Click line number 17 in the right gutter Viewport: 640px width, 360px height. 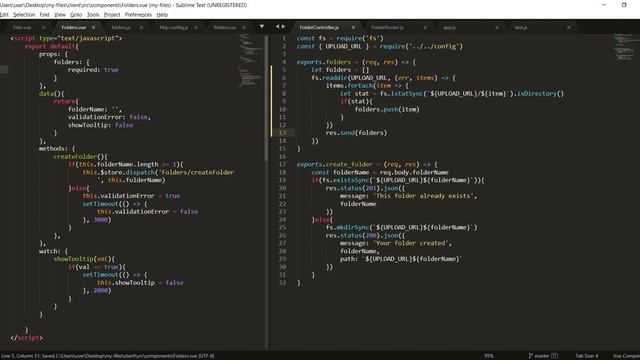click(282, 164)
